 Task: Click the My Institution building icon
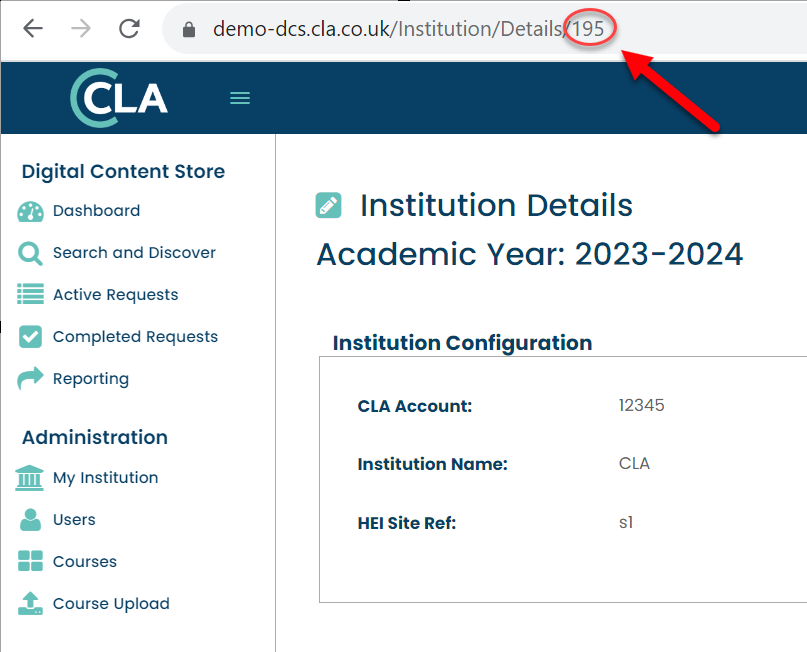point(30,478)
